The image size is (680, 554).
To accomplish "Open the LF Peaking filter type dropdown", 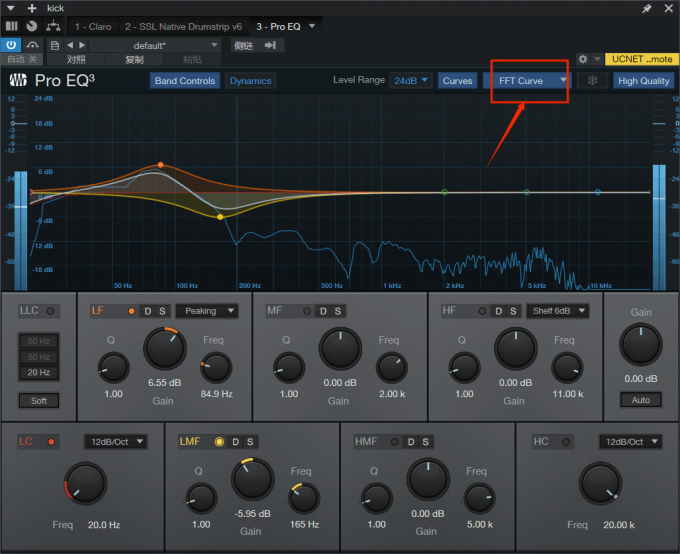I will click(207, 311).
